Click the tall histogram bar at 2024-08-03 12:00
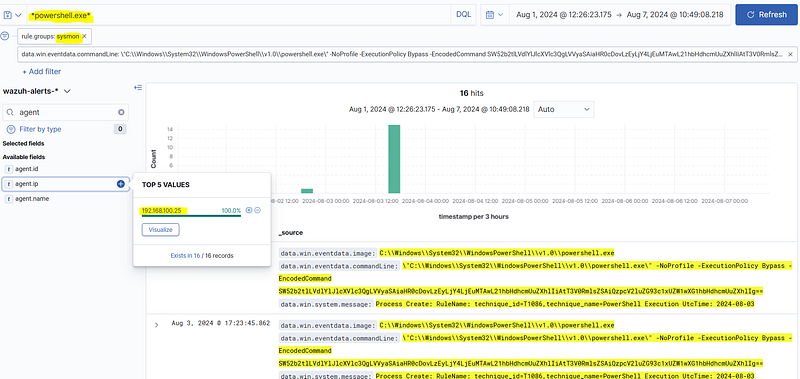800x379 pixels. click(x=394, y=159)
